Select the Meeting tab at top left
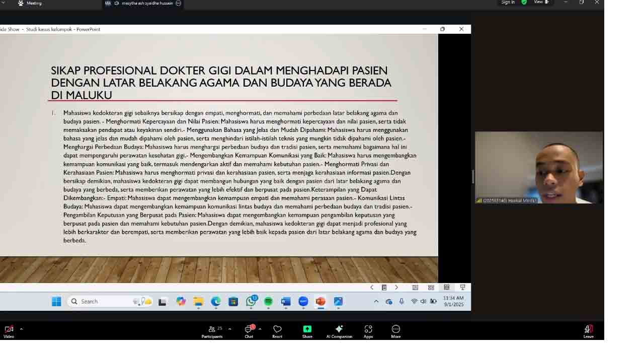 point(30,3)
